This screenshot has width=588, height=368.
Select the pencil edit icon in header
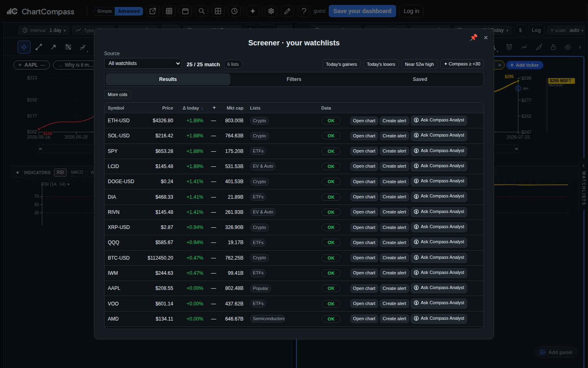[x=287, y=11]
